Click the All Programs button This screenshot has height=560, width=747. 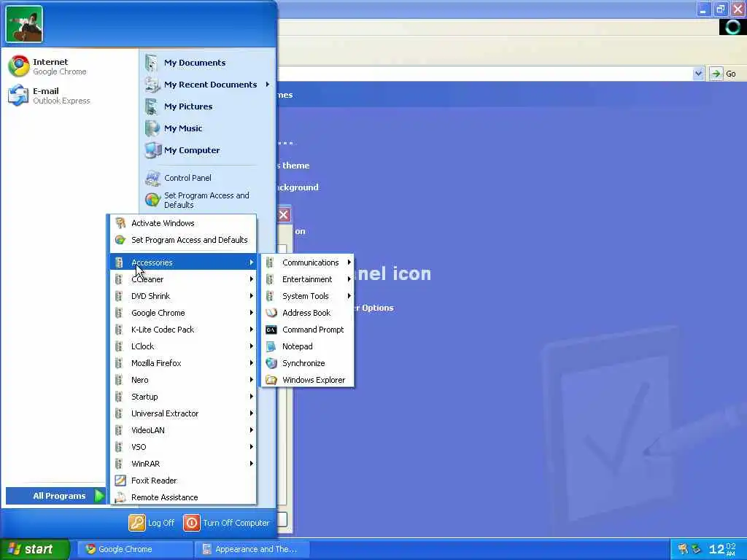(x=55, y=496)
